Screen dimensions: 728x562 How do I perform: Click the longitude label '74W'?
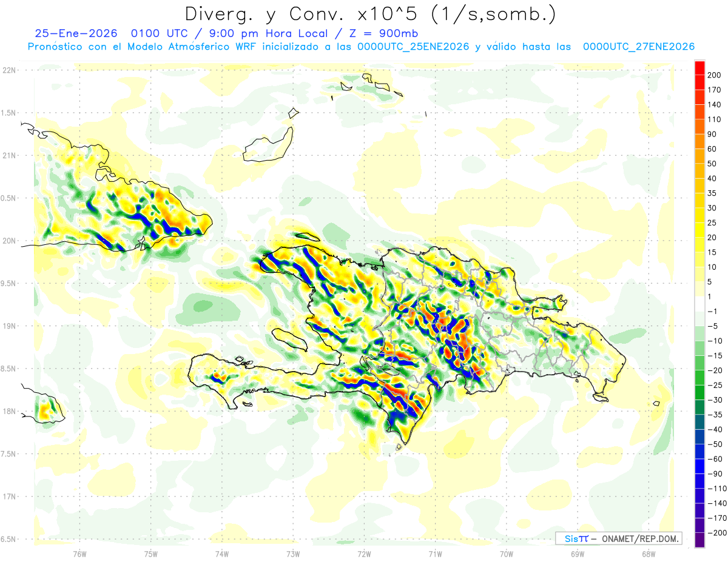click(x=222, y=554)
